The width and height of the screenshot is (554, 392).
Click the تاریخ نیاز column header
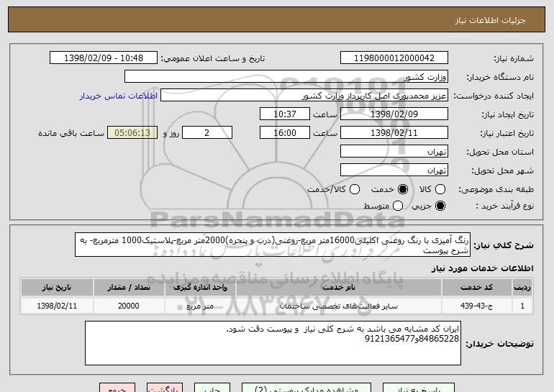[57, 288]
